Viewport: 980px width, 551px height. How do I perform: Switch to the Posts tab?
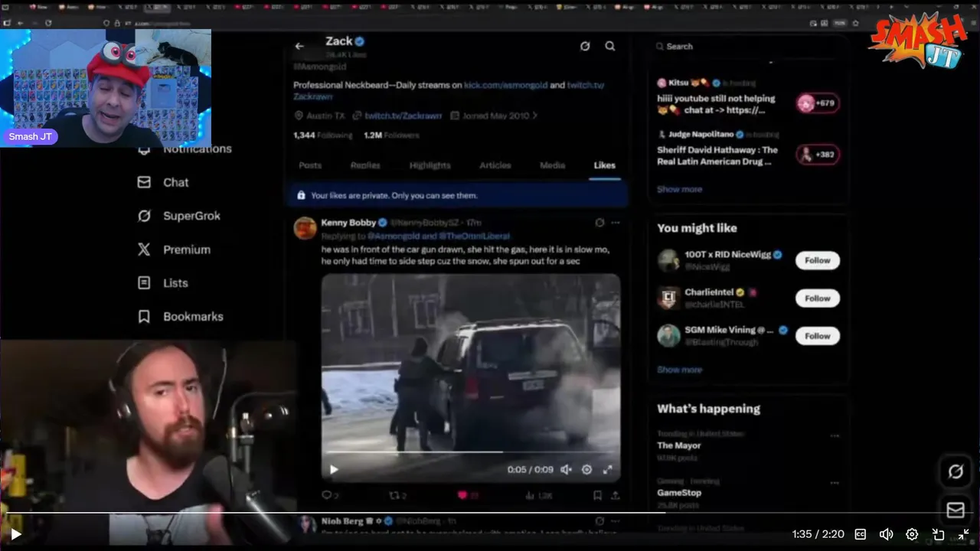310,165
